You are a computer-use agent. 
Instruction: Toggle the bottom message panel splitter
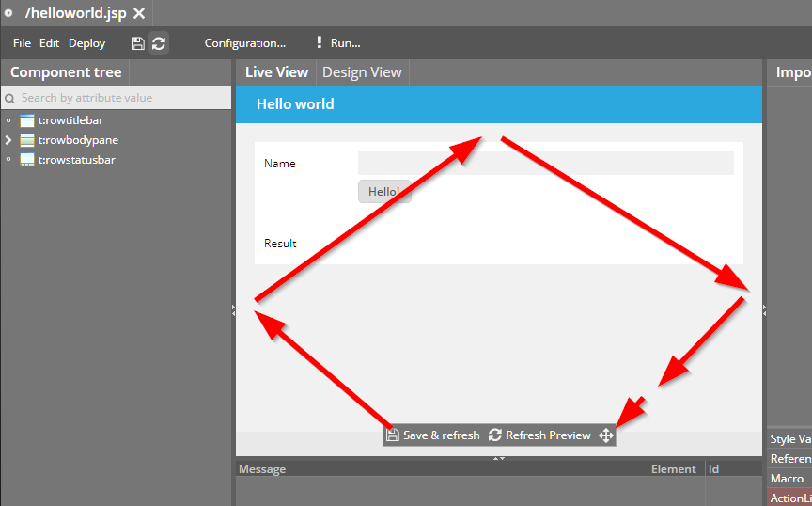click(x=499, y=458)
